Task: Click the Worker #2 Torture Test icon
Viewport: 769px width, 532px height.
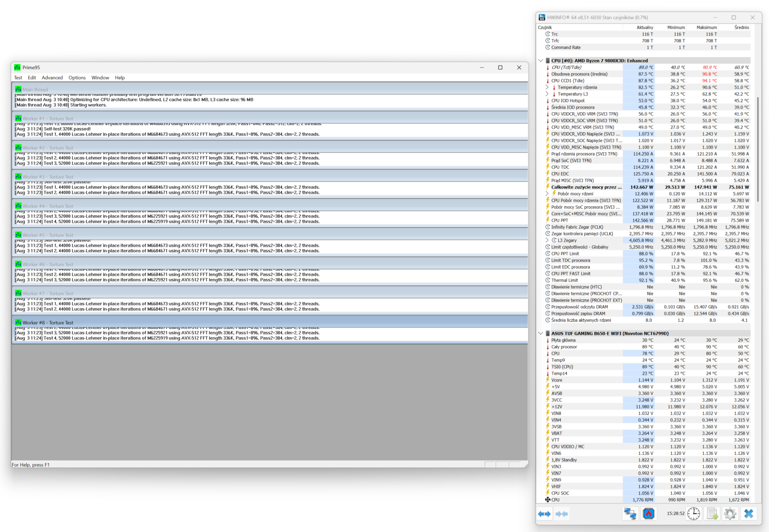Action: point(18,148)
